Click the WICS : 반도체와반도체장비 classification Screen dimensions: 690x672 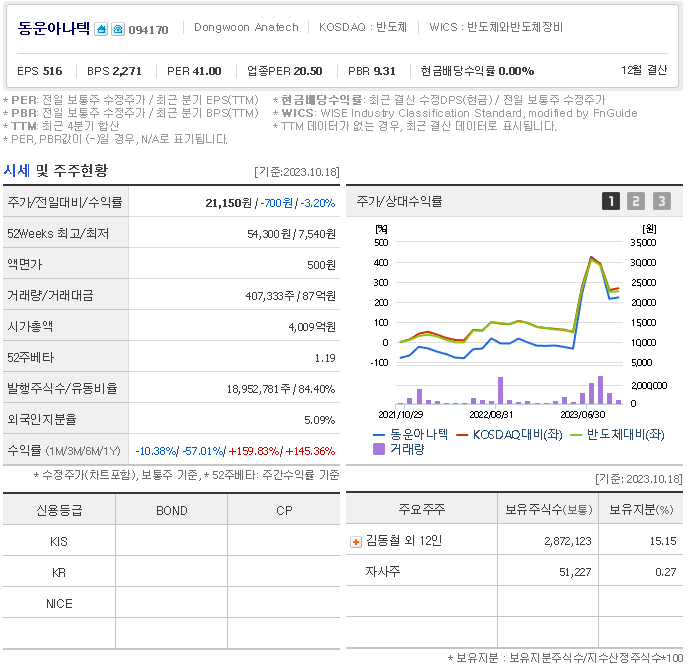[x=496, y=27]
